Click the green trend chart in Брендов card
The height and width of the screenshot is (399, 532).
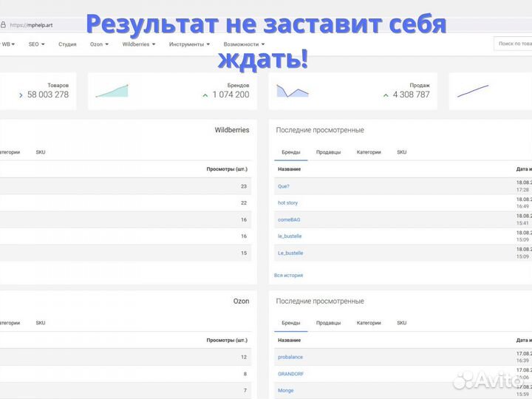[112, 91]
